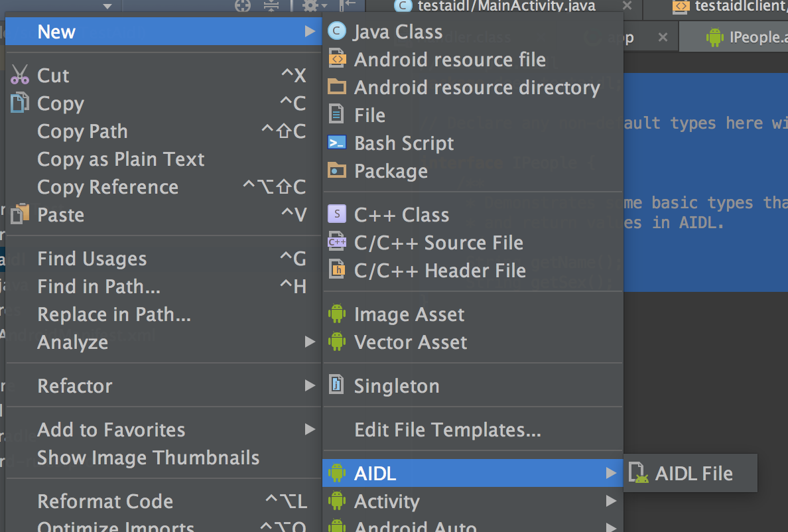Click the Android resource file icon
Screen dimensions: 788x532
pyautogui.click(x=337, y=59)
